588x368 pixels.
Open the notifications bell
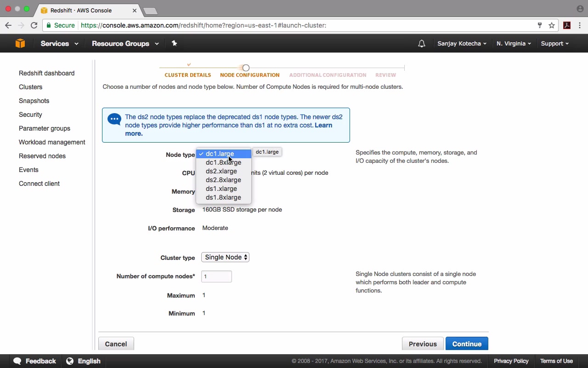pyautogui.click(x=422, y=44)
